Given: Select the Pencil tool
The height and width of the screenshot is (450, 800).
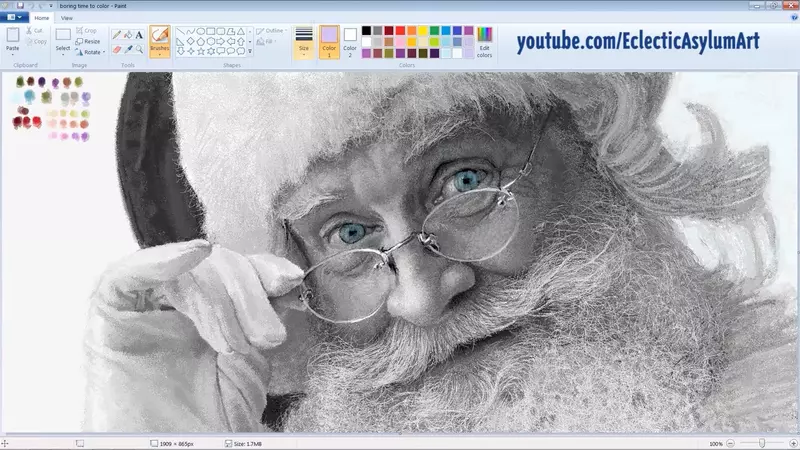Looking at the screenshot, I should [117, 34].
